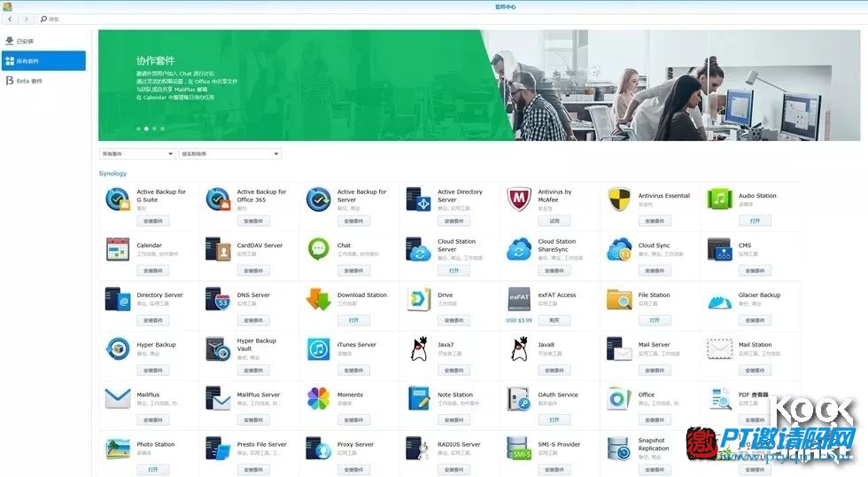868x477 pixels.
Task: Click the open button under Audio Station
Action: [x=755, y=221]
